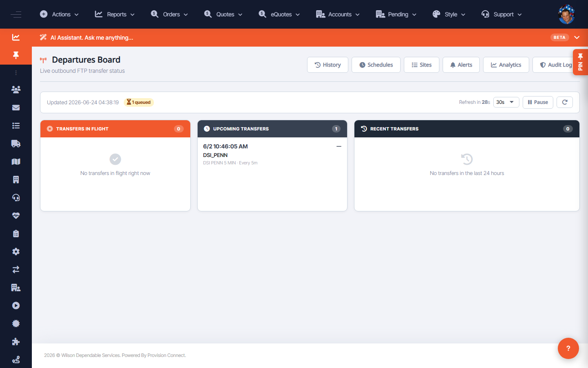Open the map sidebar icon
Screen dimensions: 588x368
(16, 162)
